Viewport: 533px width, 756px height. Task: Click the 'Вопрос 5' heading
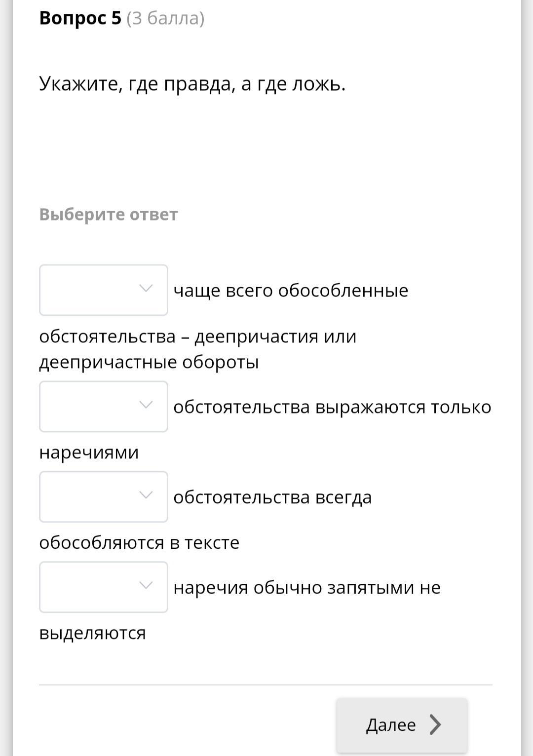80,18
